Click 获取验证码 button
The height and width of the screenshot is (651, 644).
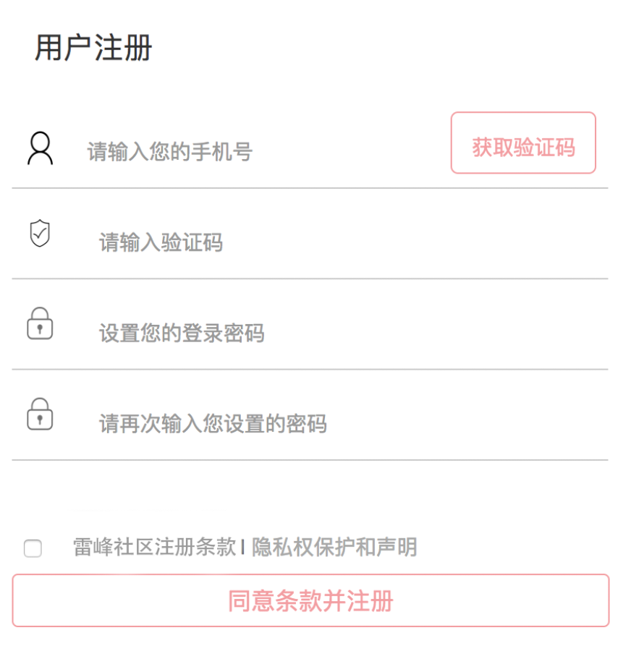(x=523, y=142)
